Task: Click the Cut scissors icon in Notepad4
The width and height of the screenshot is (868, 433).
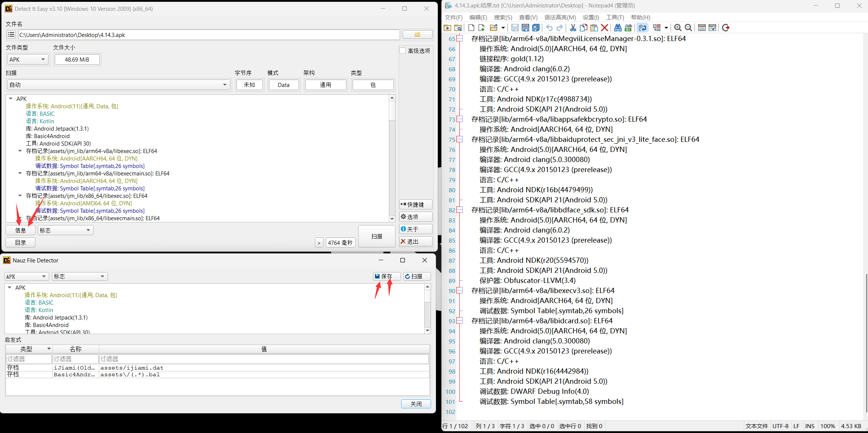Action: pos(573,28)
